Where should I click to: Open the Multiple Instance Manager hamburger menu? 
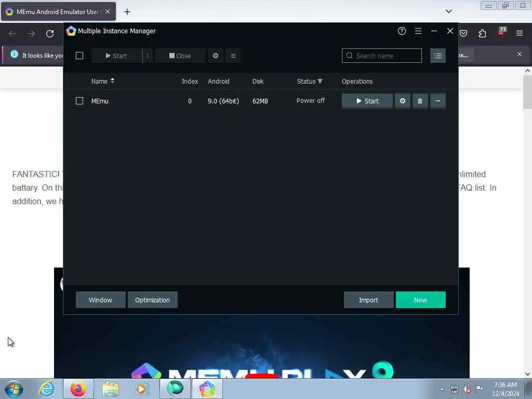coord(418,31)
